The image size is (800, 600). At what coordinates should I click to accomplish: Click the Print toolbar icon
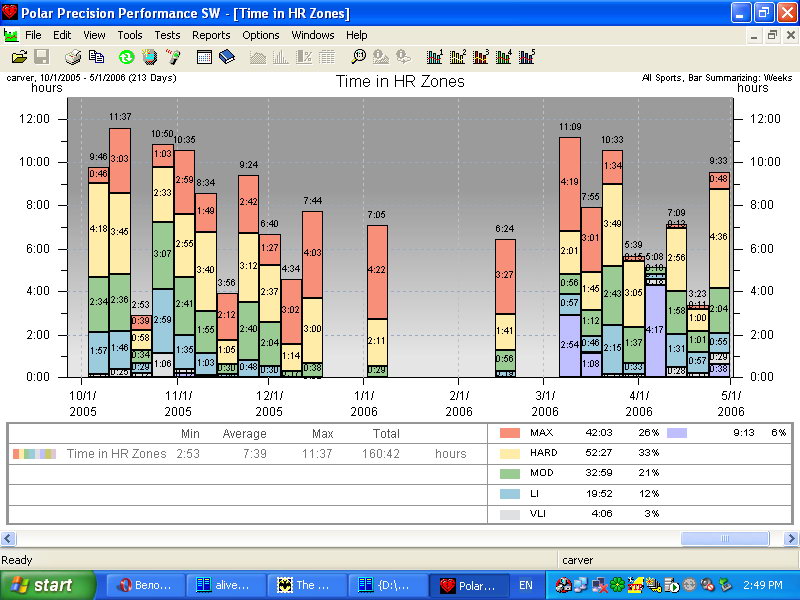[x=75, y=57]
